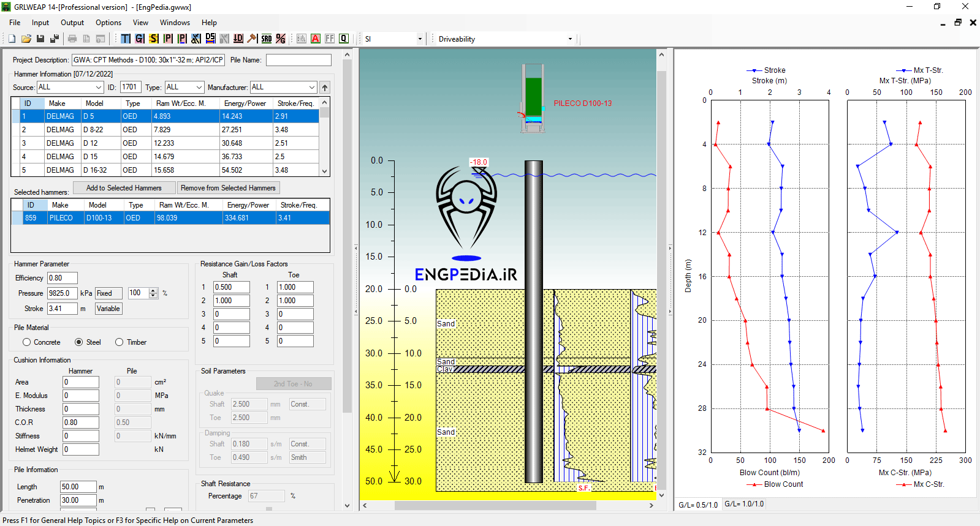
Task: Click the crossed-out splice toolbar icon
Action: click(196, 39)
